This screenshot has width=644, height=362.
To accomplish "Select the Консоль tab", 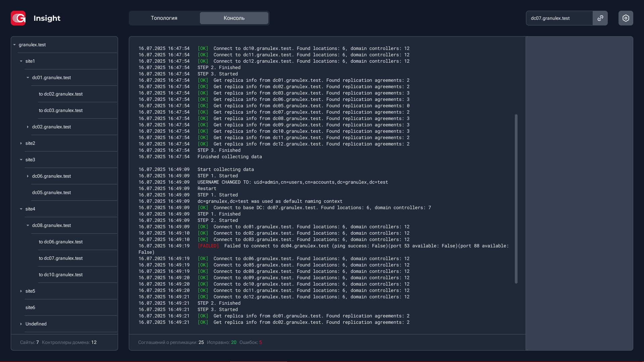I will [x=234, y=18].
